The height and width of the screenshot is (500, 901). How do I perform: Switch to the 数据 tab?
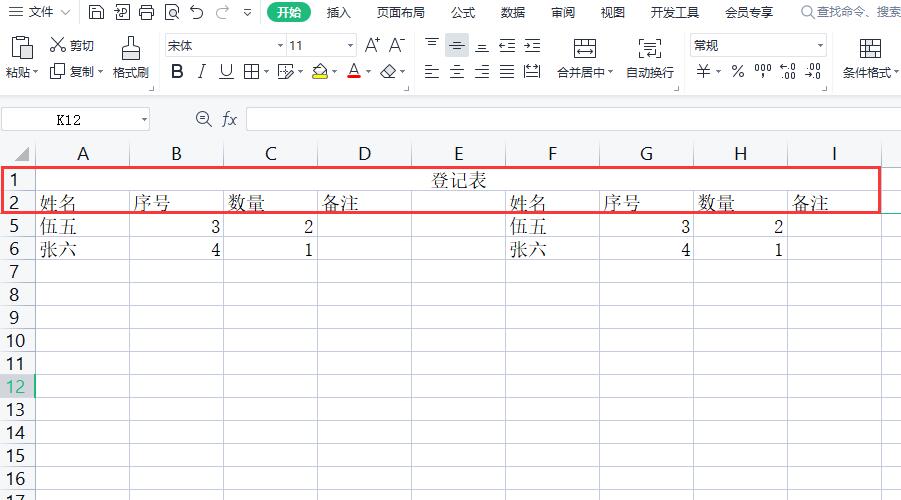click(x=513, y=12)
